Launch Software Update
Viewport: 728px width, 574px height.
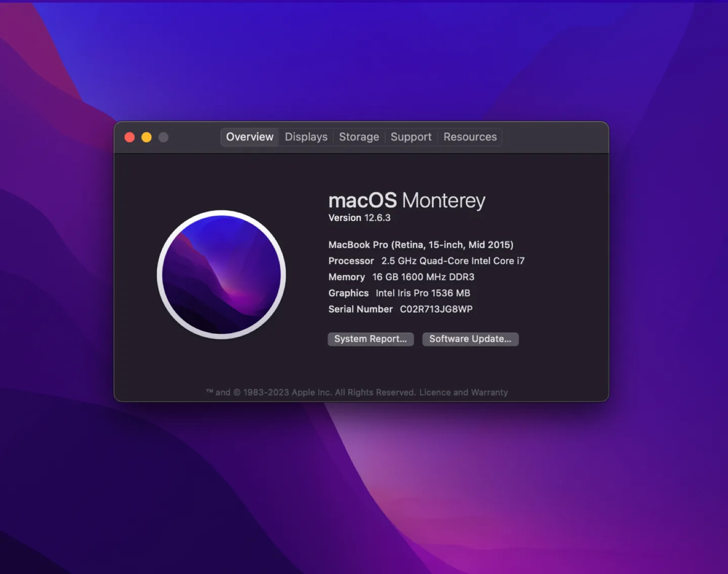(x=470, y=339)
